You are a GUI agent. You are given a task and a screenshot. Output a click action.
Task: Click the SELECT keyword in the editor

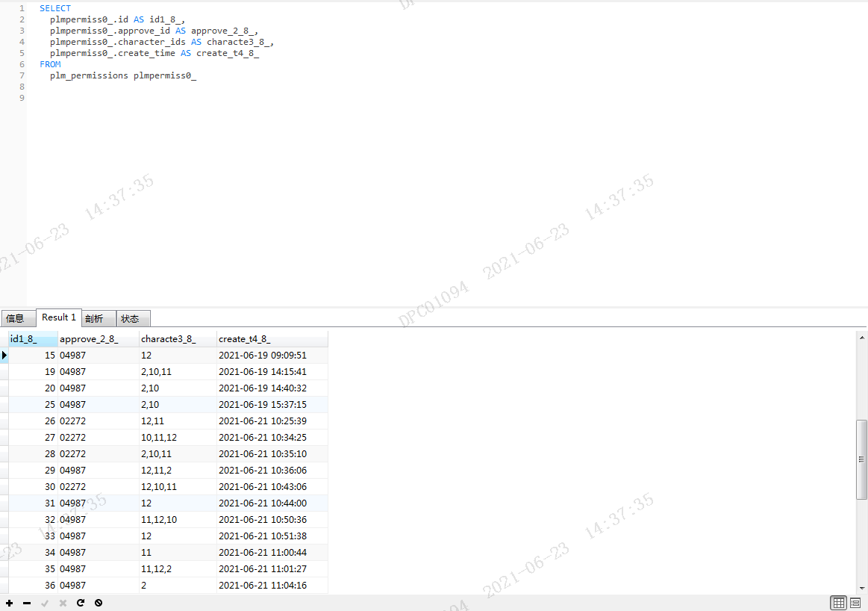54,8
